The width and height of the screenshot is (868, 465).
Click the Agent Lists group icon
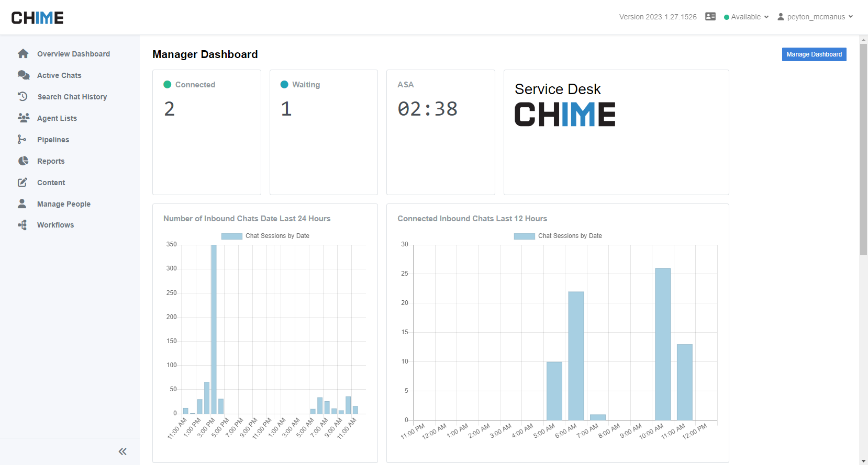pos(24,118)
